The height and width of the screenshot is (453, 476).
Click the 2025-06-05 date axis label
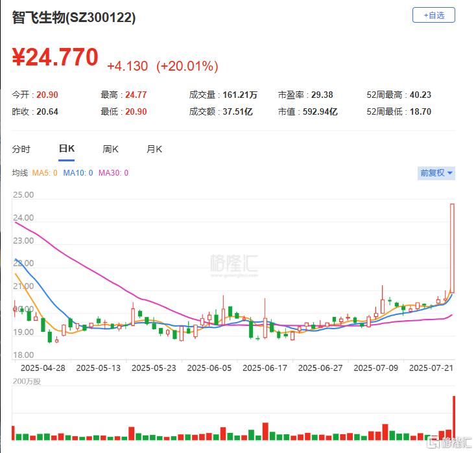pos(209,368)
